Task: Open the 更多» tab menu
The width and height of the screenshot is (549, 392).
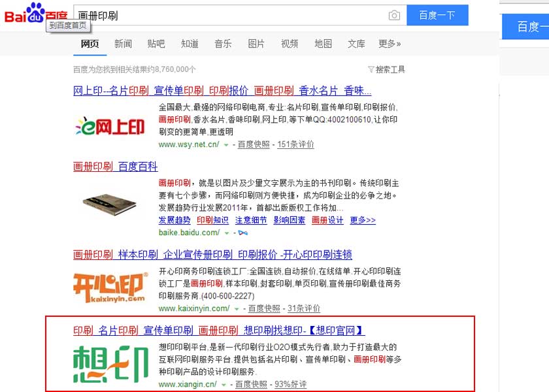Action: 390,44
